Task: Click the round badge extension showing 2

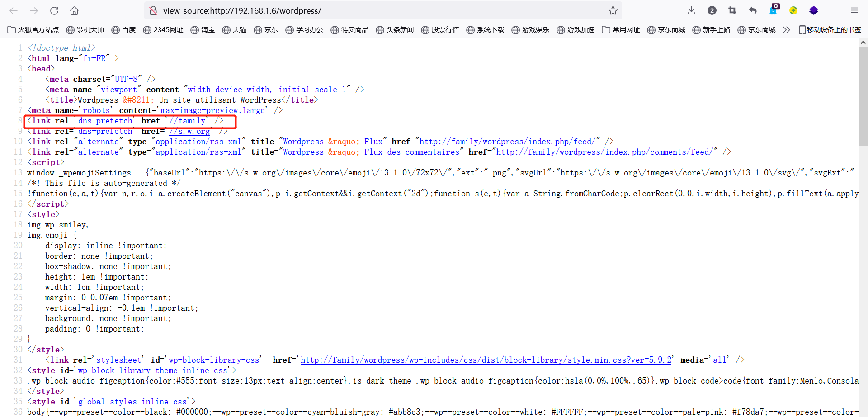Action: point(712,10)
